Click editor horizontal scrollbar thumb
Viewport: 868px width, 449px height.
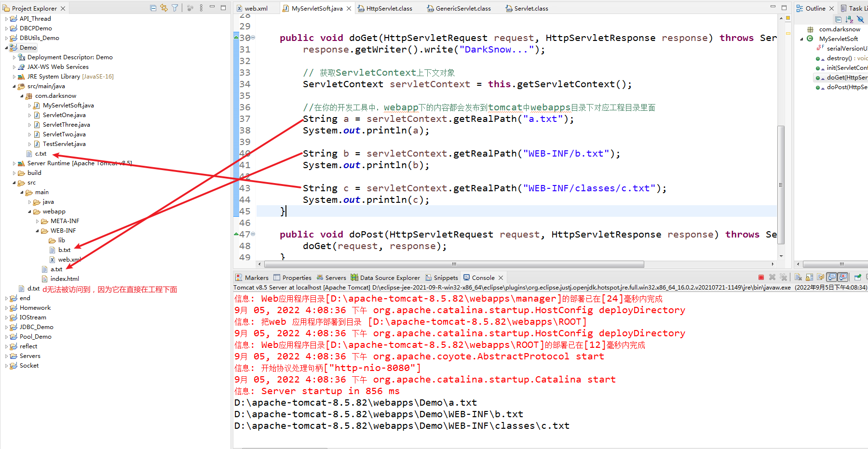454,264
